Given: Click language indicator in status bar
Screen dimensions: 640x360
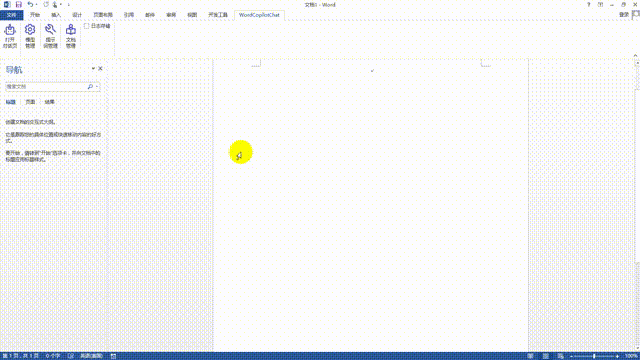Looking at the screenshot, I should click(x=91, y=356).
